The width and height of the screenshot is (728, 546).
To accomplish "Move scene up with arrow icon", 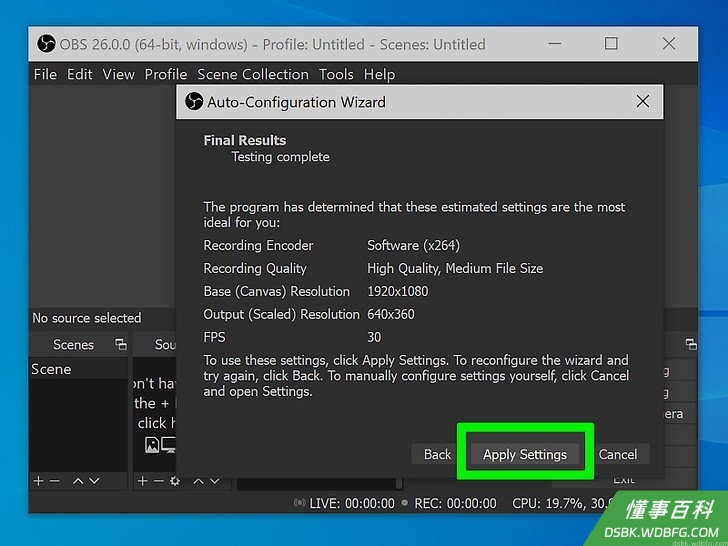I will pyautogui.click(x=78, y=481).
